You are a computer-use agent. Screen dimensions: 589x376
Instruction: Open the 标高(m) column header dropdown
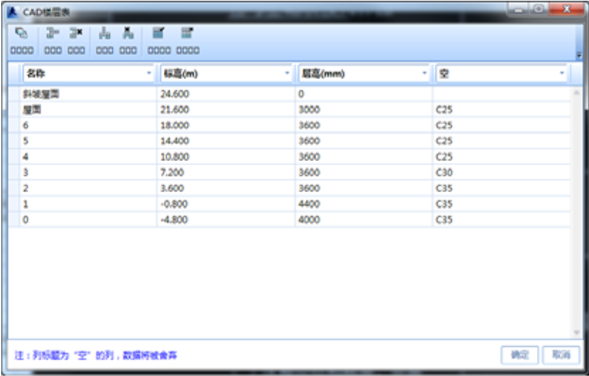pos(287,73)
